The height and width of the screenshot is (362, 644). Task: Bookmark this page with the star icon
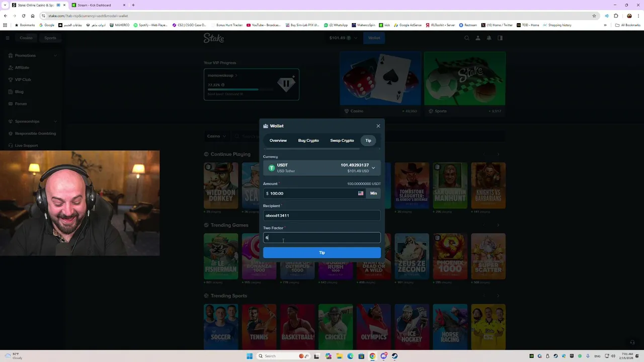[594, 16]
